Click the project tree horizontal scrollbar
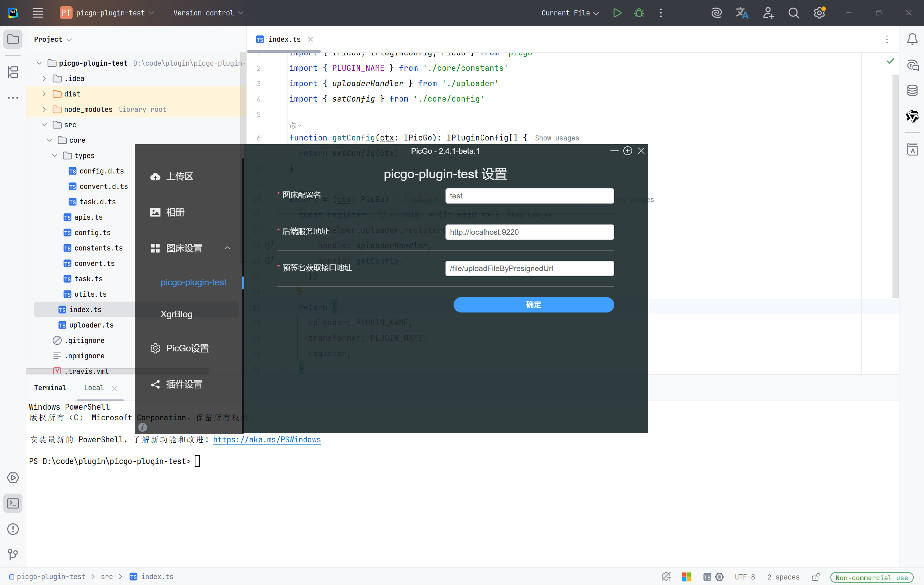Screen dimensions: 924x585 point(118,371)
